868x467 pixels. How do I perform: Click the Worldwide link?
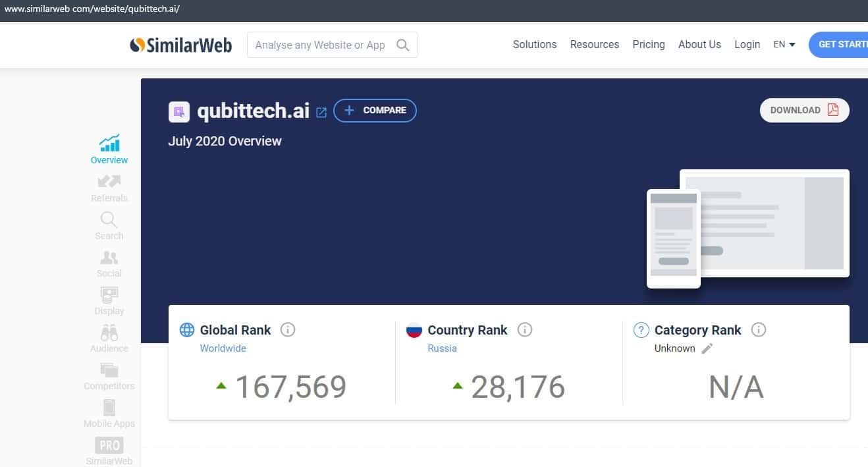(x=223, y=348)
